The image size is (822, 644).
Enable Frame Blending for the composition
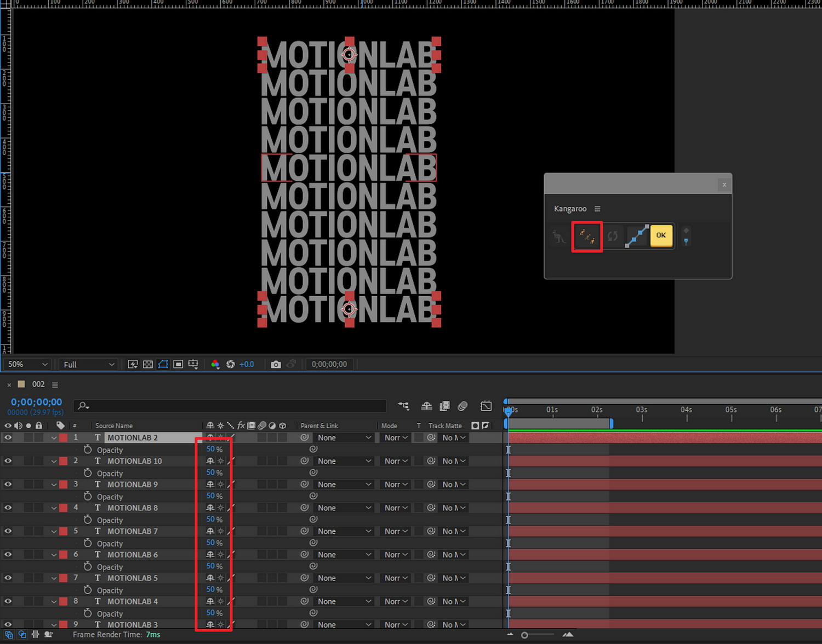click(x=445, y=406)
